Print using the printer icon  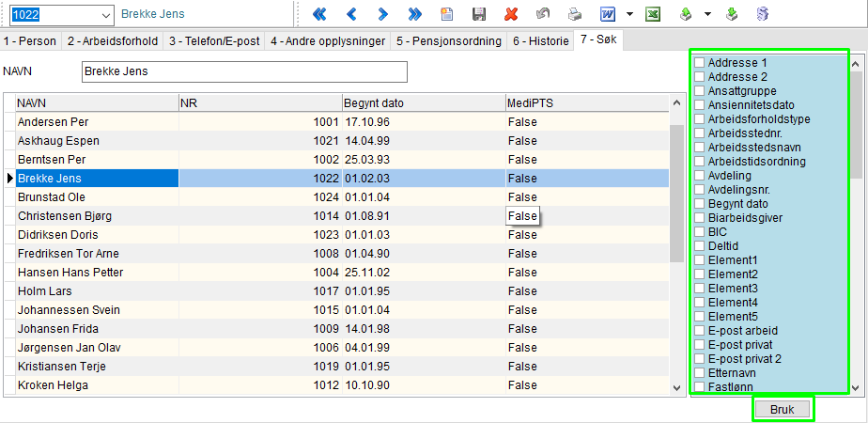click(574, 14)
